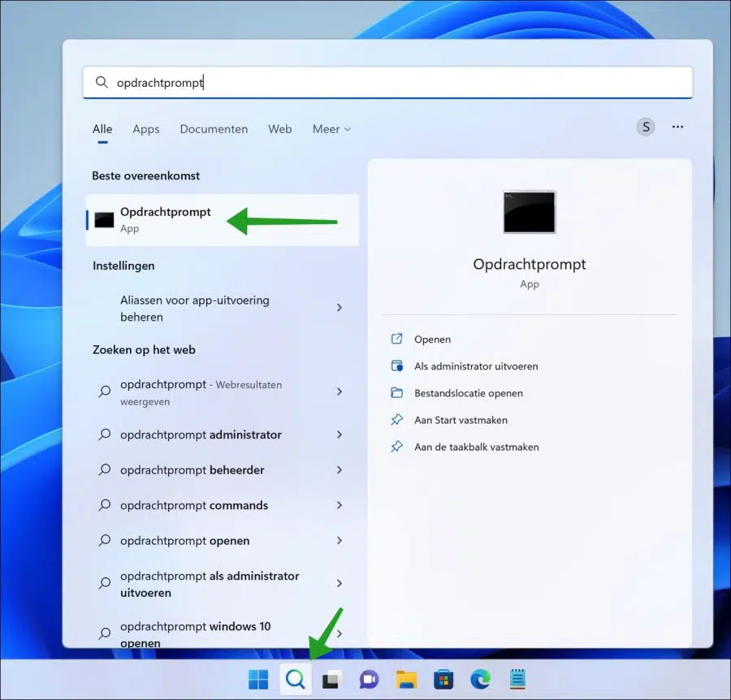
Task: Click the pin icon for taakbalk vastmaken
Action: 396,447
